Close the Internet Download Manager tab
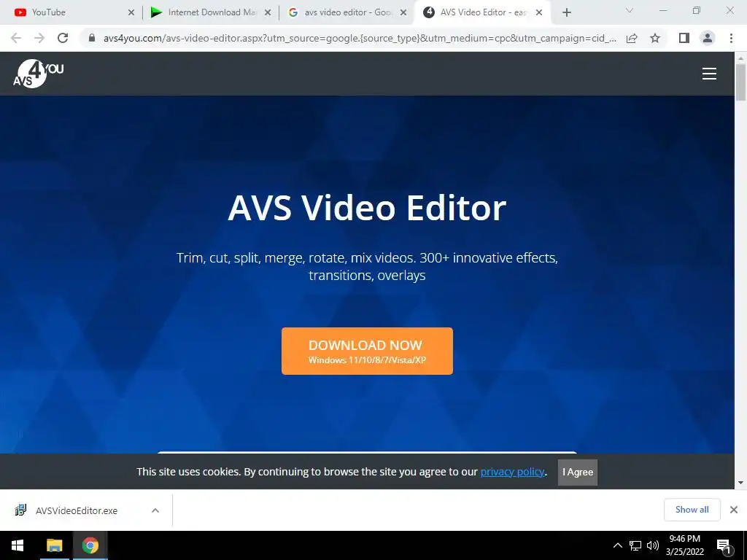Image resolution: width=747 pixels, height=560 pixels. tap(268, 13)
